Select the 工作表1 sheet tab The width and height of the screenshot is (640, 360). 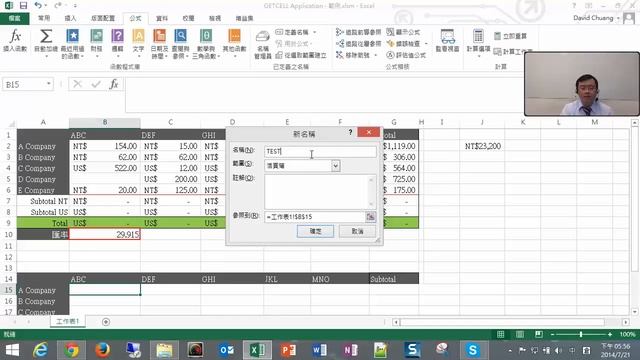click(x=68, y=322)
